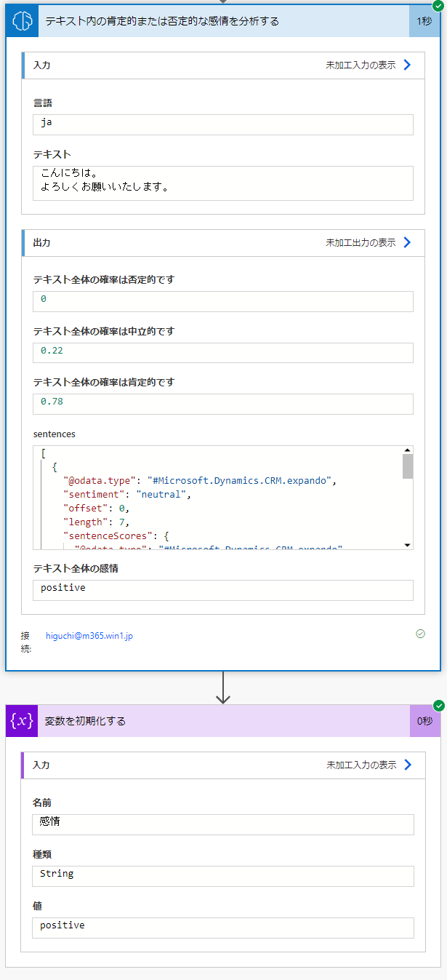Click the sentences box scrollbar thumb
The height and width of the screenshot is (980, 447).
click(408, 466)
